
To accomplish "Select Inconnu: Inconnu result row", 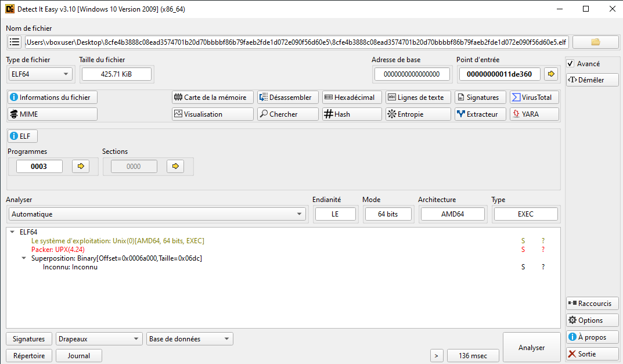I will click(70, 267).
